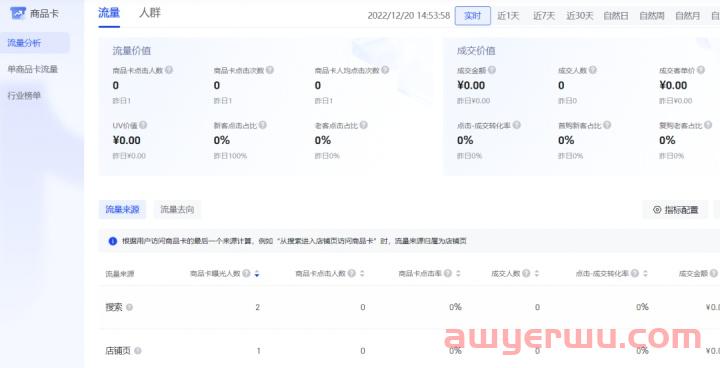720x368 pixels.
Task: Open help icon beside 商品卡人均点击次数
Action: (x=385, y=70)
